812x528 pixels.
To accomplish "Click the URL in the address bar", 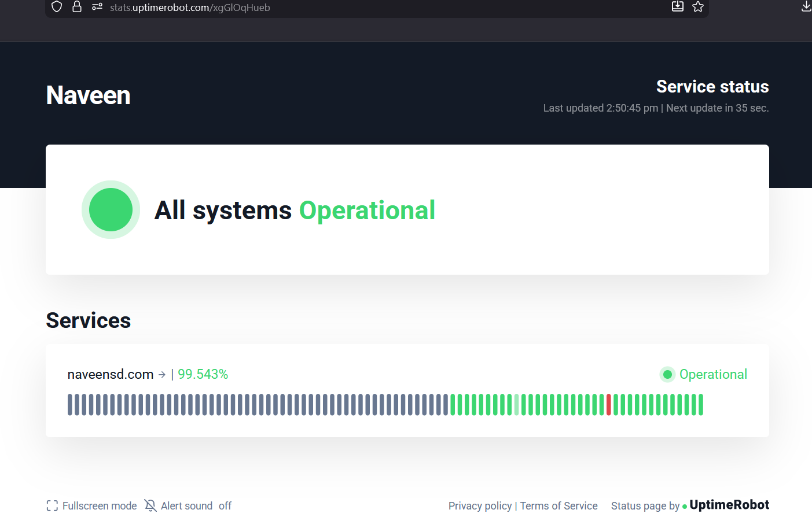I will [x=190, y=8].
